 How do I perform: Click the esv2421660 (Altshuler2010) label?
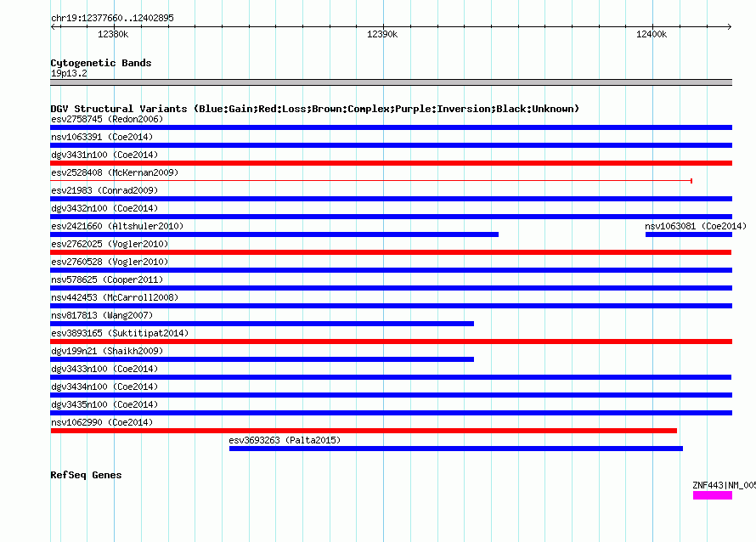coord(117,226)
